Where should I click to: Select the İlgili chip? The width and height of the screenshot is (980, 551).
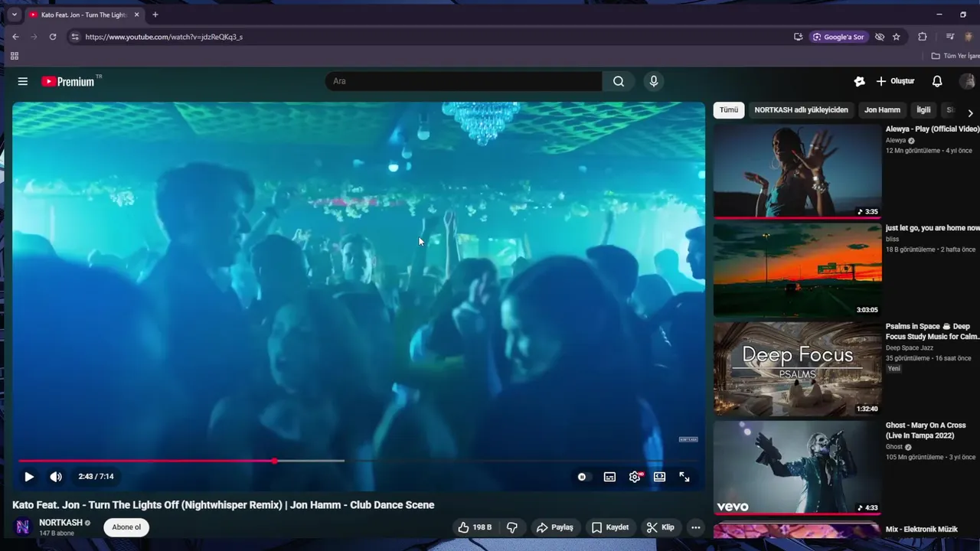(923, 110)
